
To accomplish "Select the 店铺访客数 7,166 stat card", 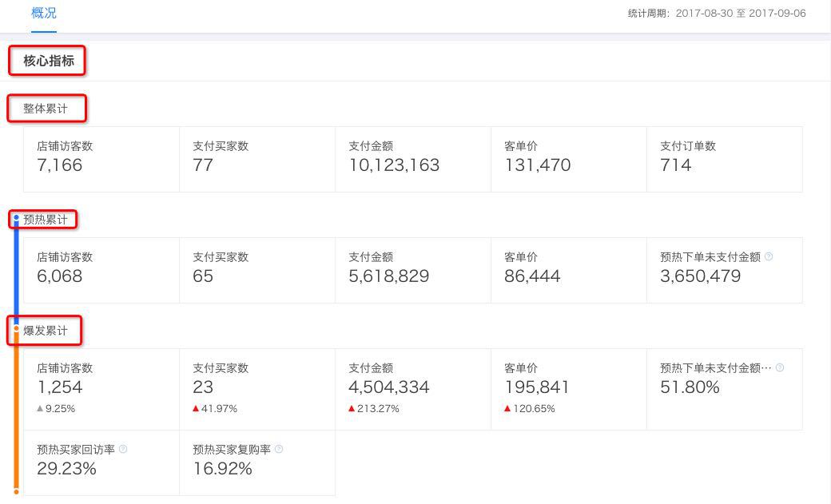I will pyautogui.click(x=101, y=158).
